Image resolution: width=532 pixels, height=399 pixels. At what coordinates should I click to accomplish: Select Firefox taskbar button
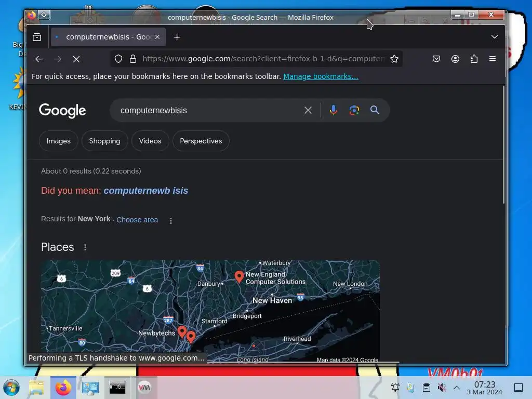(63, 388)
